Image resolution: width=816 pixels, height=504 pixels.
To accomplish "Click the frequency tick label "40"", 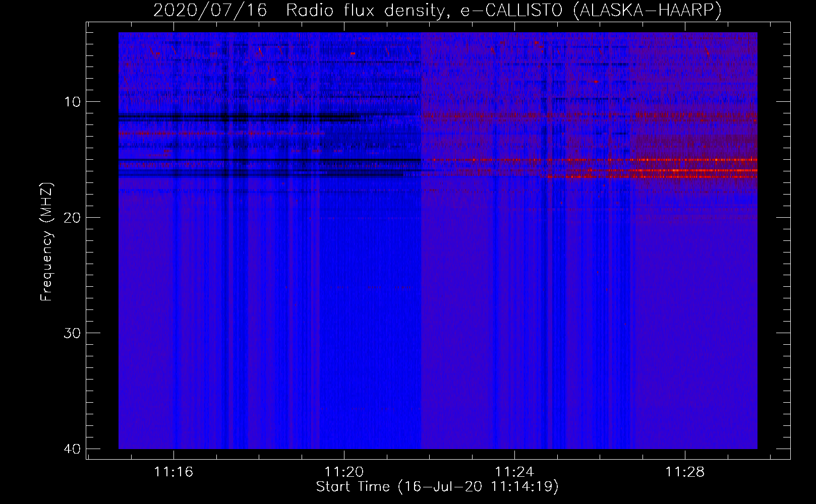I will tap(73, 449).
